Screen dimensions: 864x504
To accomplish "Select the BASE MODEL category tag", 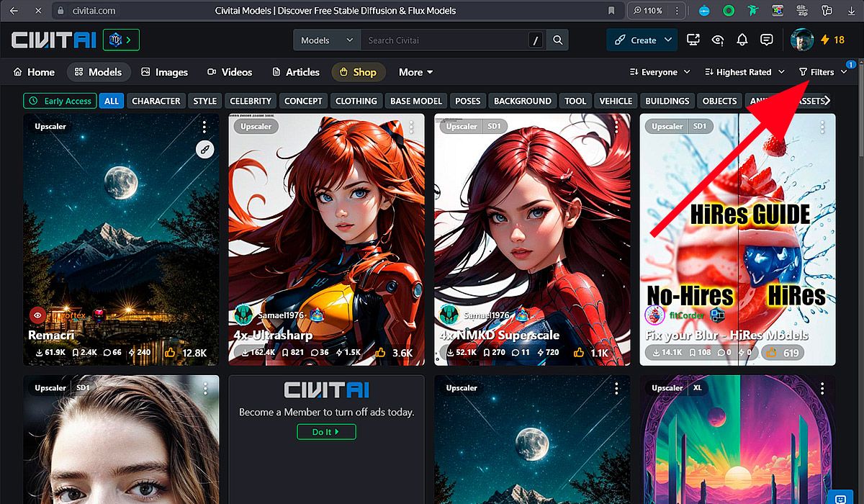I will click(415, 101).
